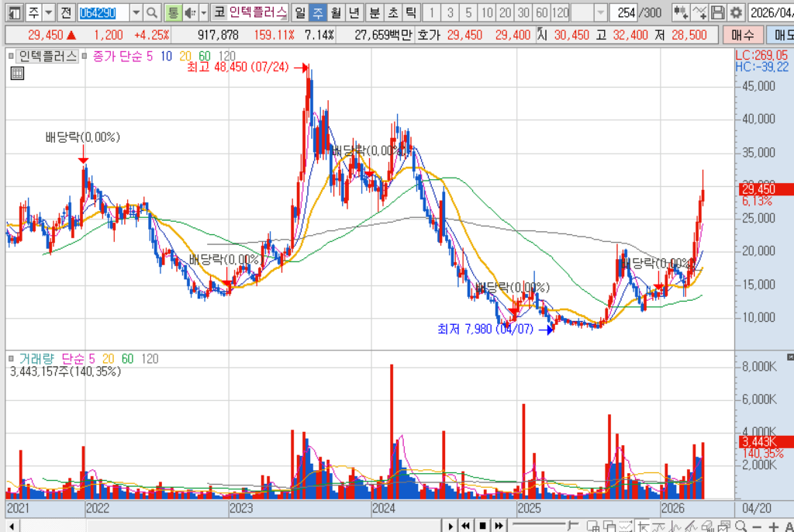Click the 매도 sell button
The width and height of the screenshot is (794, 532).
(x=781, y=35)
